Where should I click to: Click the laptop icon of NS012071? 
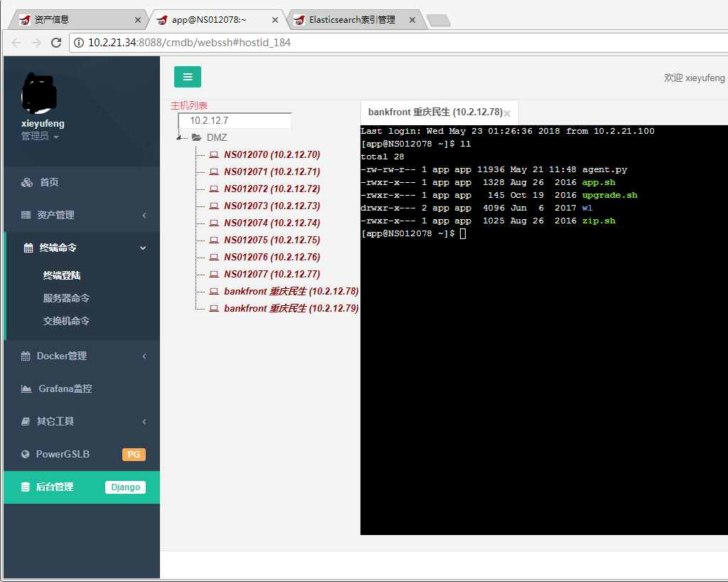pyautogui.click(x=214, y=172)
